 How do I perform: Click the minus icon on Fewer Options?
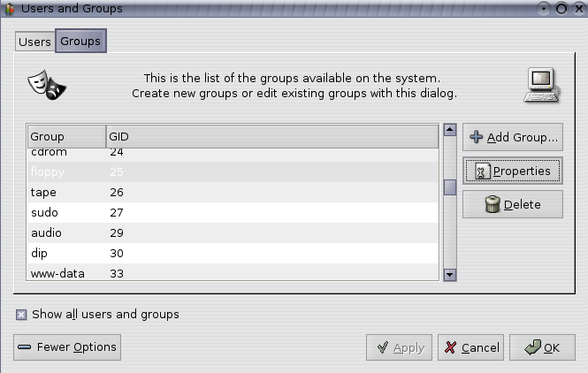click(x=25, y=347)
